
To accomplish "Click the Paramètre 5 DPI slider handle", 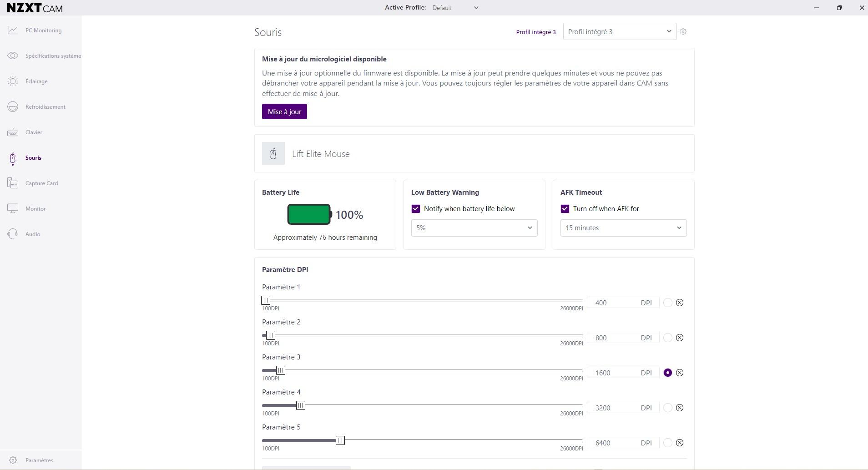I will click(340, 440).
